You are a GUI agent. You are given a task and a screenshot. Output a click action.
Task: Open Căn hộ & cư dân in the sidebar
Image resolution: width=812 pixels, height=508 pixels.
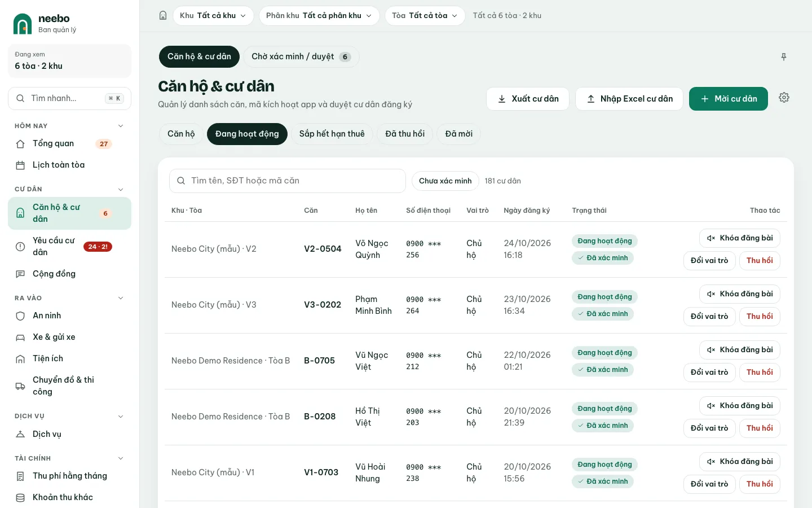pos(69,213)
